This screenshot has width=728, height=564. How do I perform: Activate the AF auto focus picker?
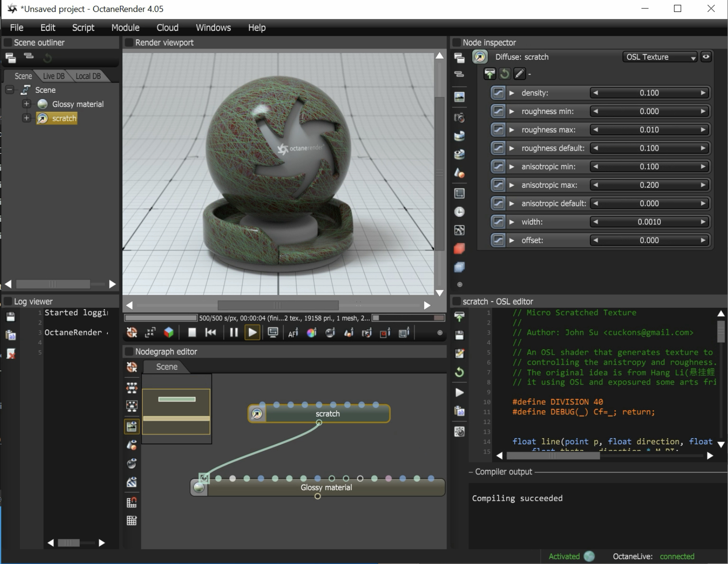[x=293, y=333]
